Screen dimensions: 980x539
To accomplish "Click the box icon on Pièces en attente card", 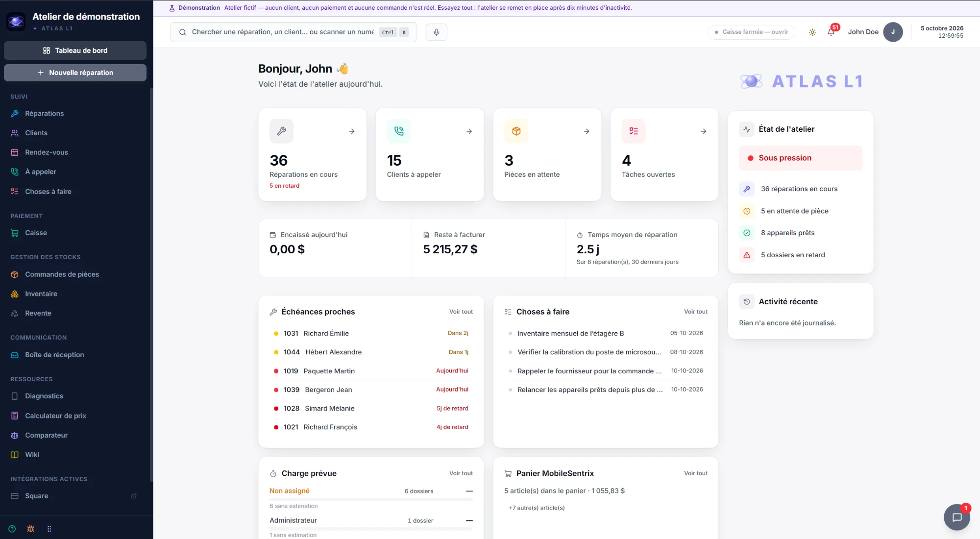I will 516,131.
